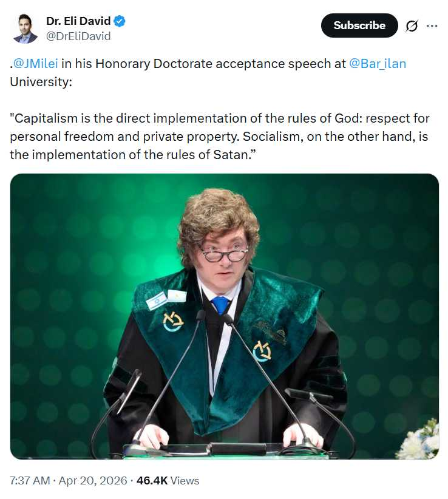The image size is (448, 499).
Task: Open the three-dot more options menu
Action: (x=432, y=25)
